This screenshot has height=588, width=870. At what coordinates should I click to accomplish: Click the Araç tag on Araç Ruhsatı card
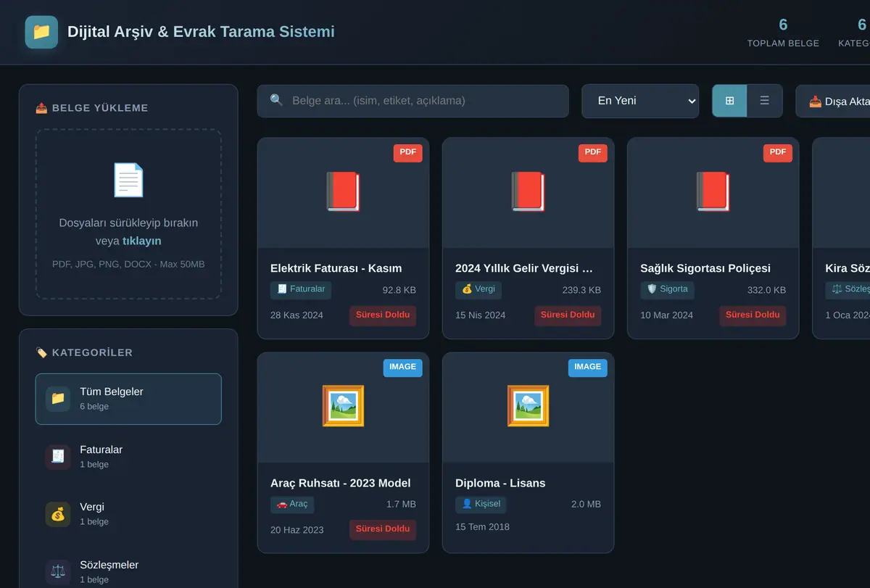tap(292, 504)
